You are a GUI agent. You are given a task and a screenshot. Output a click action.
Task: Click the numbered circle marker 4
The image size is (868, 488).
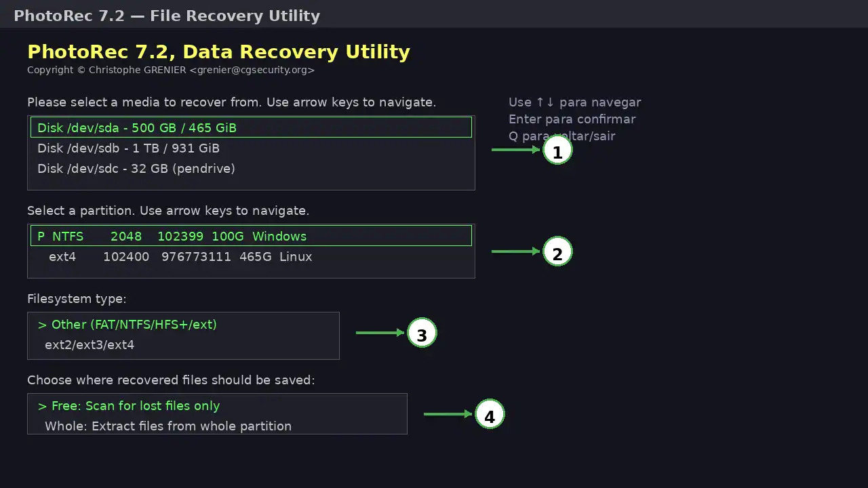tap(490, 414)
